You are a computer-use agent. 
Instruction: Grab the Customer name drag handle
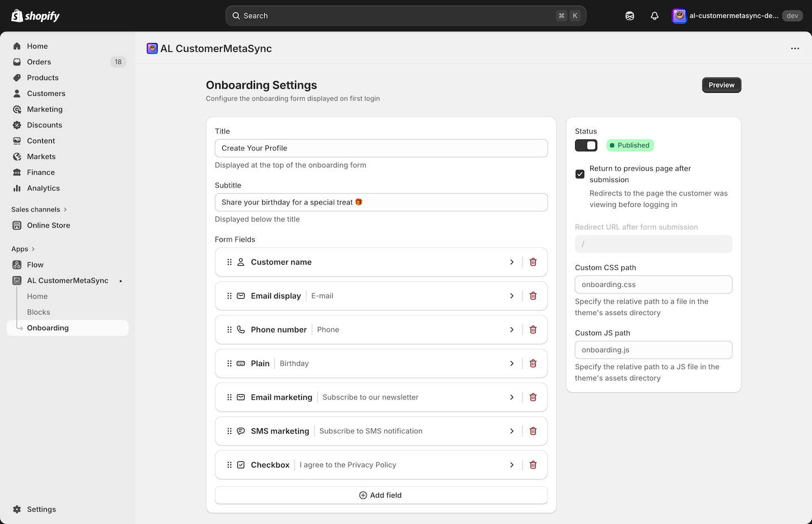pyautogui.click(x=230, y=262)
